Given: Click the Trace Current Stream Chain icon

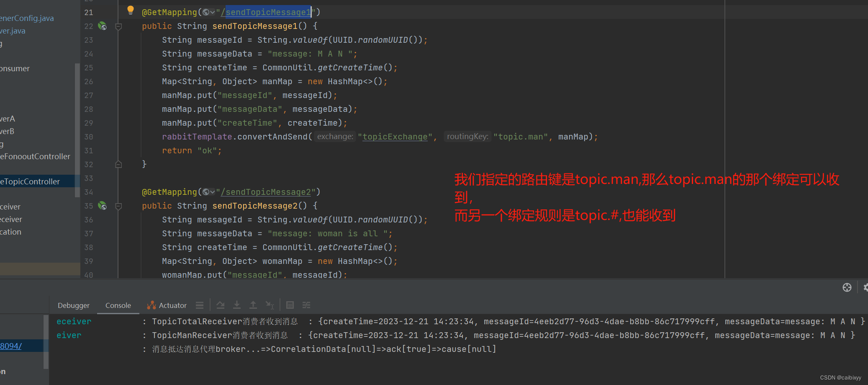Looking at the screenshot, I should [x=306, y=305].
